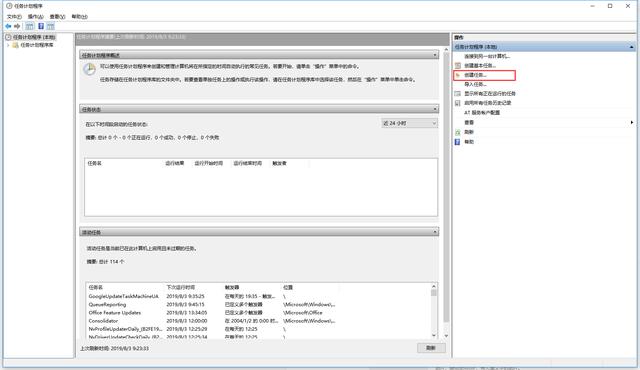The width and height of the screenshot is (640, 370).
Task: Click the 运行结束时间 column header
Action: (x=248, y=163)
